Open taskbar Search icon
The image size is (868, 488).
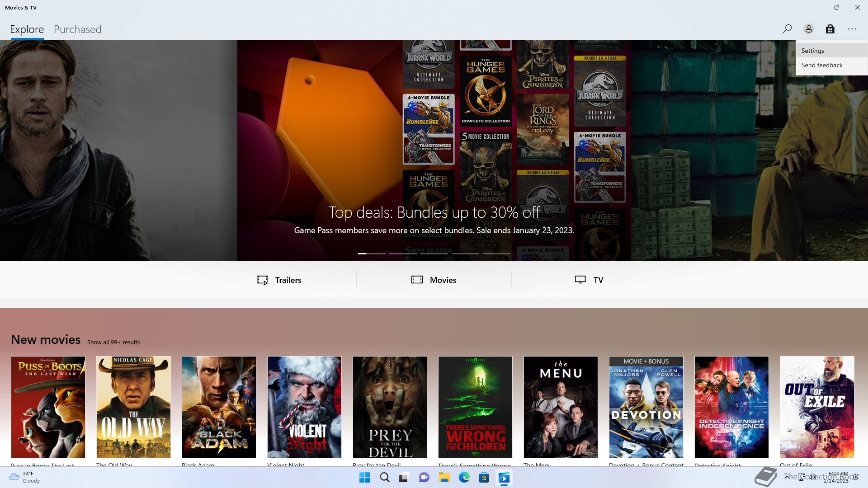(384, 478)
